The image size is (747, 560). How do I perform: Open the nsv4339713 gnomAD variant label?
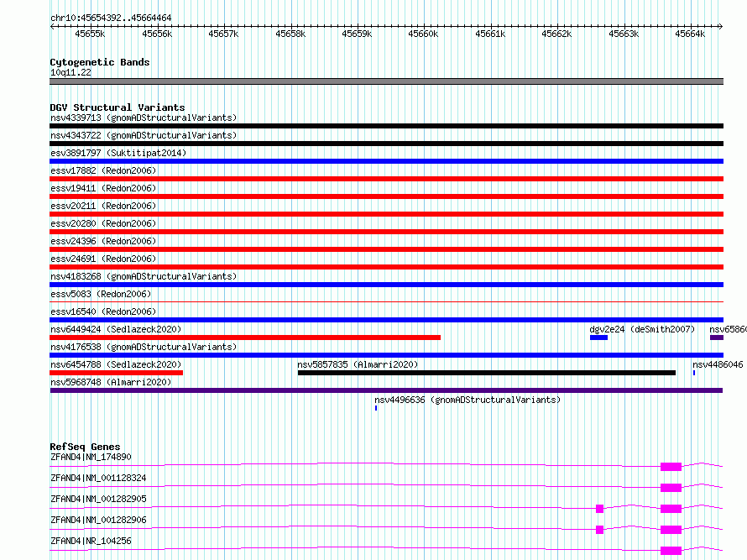click(144, 118)
